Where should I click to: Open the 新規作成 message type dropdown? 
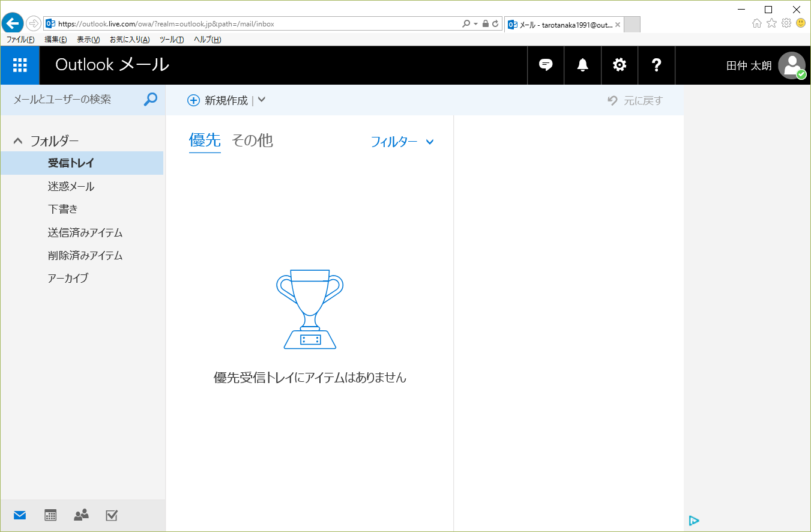(261, 100)
